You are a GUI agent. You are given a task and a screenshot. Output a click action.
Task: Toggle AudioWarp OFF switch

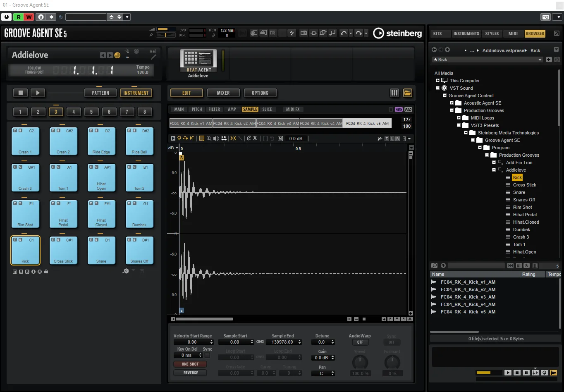click(x=360, y=342)
